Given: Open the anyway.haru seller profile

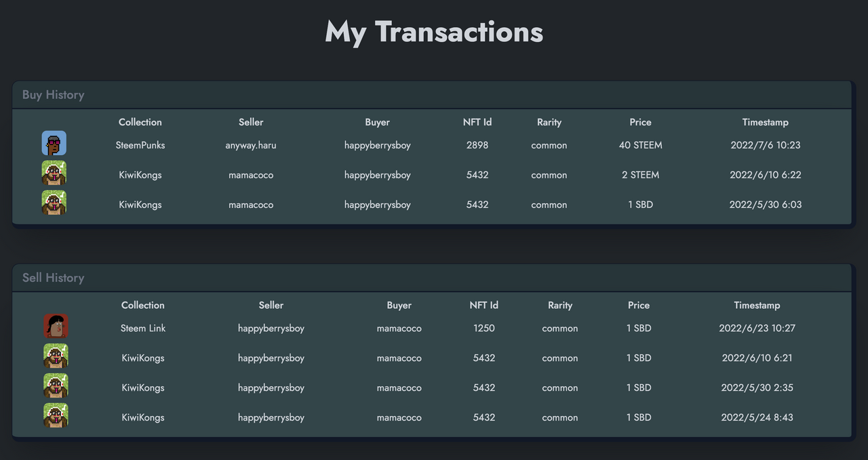Looking at the screenshot, I should (251, 145).
